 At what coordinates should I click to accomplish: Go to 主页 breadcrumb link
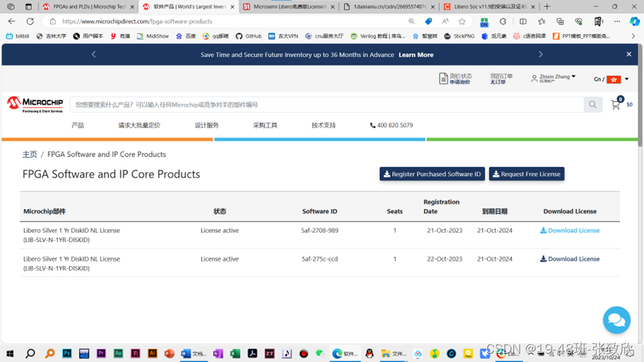30,154
